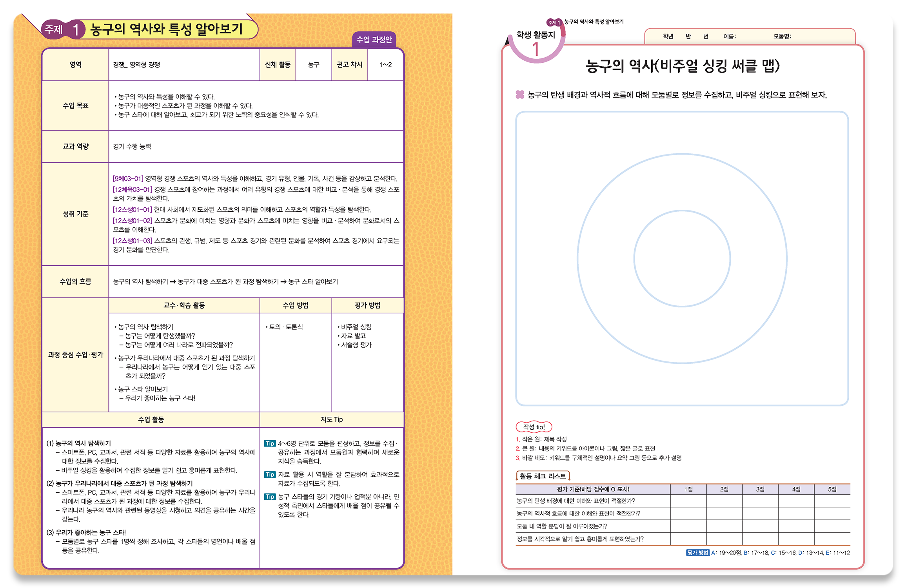Mark 3점 cell for 농구의 역사적 흐름 row

point(760,514)
